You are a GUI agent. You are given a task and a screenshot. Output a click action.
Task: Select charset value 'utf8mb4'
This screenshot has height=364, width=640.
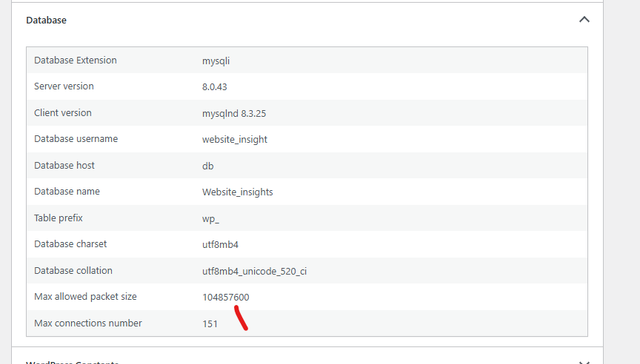point(220,245)
